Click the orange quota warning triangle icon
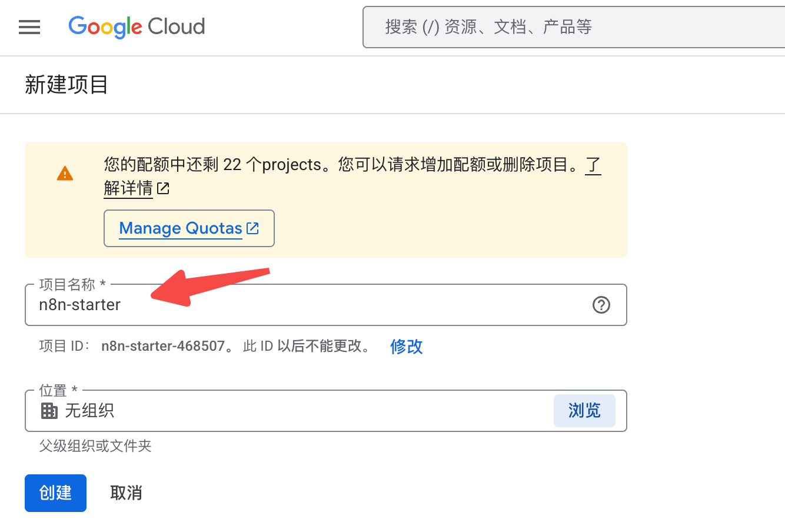This screenshot has width=785, height=532. coord(65,174)
